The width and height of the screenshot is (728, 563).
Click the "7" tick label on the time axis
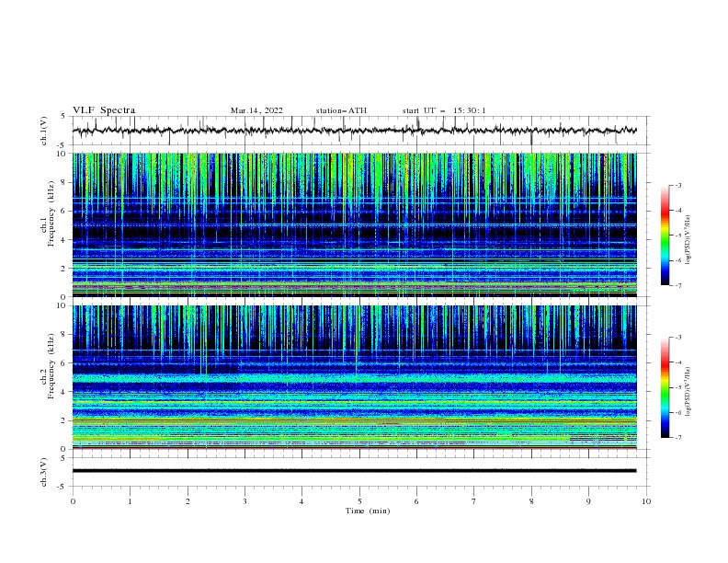(474, 501)
